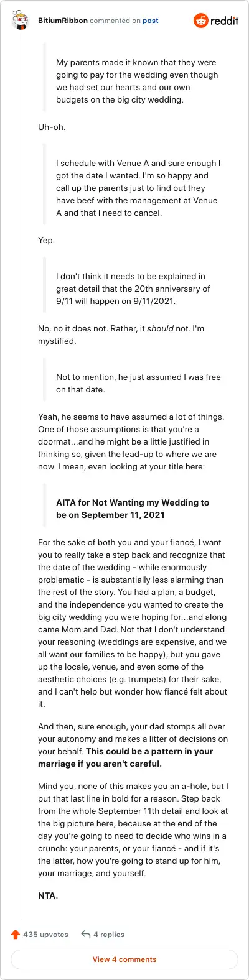249x980 pixels.
Task: Follow the 'post' link in header
Action: [x=151, y=21]
